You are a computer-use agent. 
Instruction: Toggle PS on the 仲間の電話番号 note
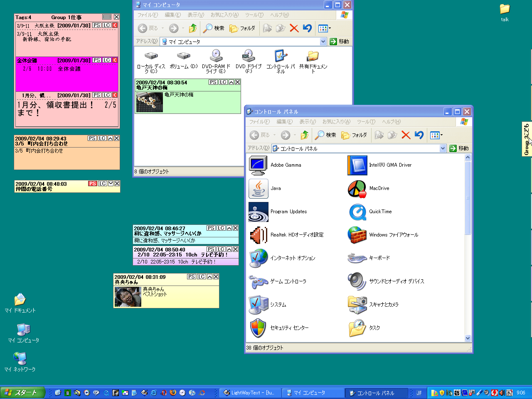coord(93,184)
